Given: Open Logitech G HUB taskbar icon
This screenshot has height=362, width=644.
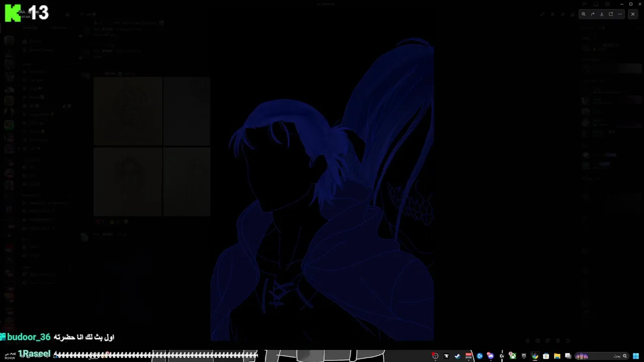Looking at the screenshot, I should pos(502,356).
